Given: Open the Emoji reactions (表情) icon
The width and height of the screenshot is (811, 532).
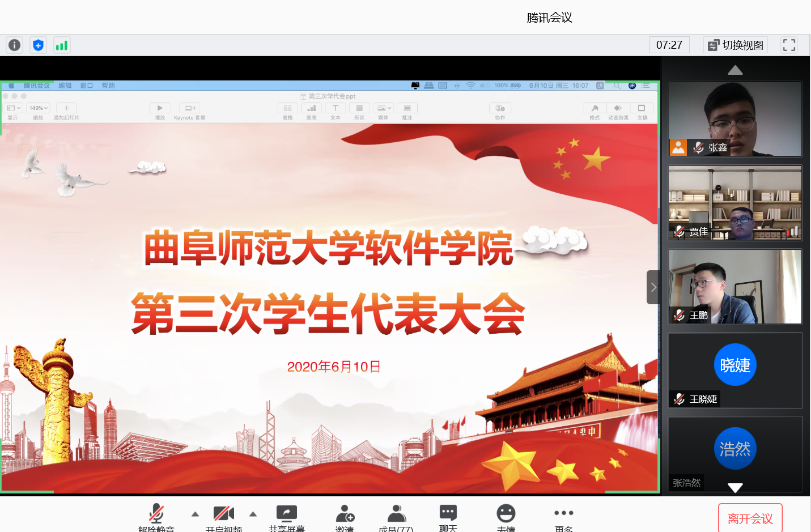Looking at the screenshot, I should click(x=506, y=515).
